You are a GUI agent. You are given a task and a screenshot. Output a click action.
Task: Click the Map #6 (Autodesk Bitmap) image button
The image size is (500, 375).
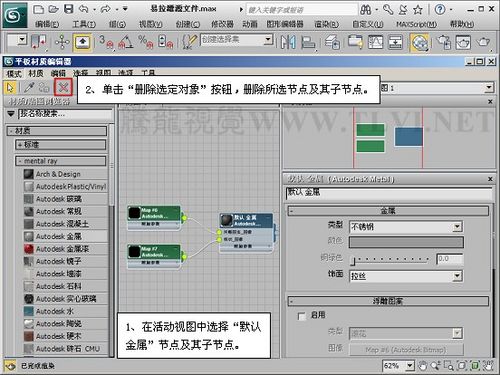click(406, 349)
